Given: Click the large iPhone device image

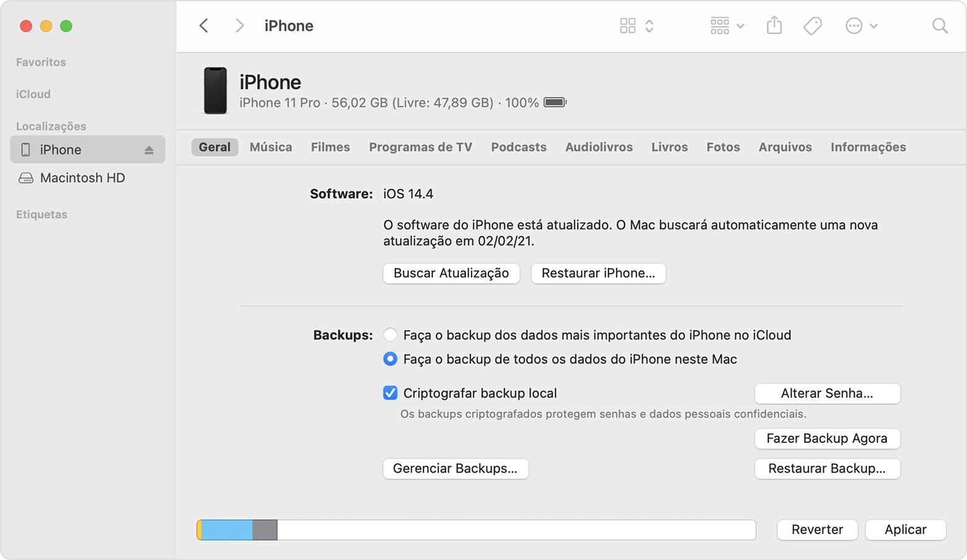Looking at the screenshot, I should pos(215,91).
